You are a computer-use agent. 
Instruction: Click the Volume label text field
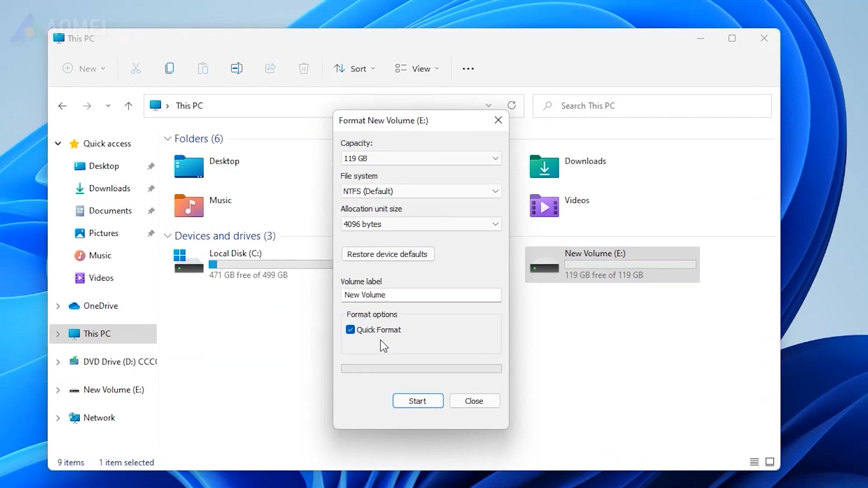click(x=421, y=295)
